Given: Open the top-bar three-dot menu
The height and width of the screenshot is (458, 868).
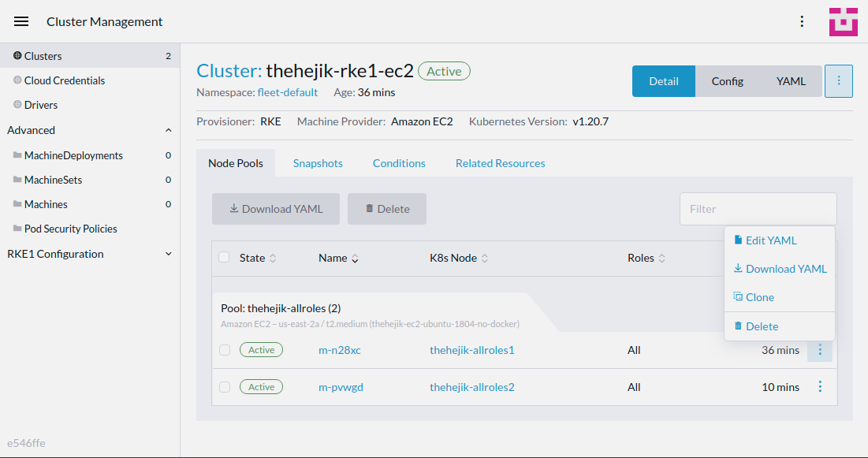Looking at the screenshot, I should 802,21.
